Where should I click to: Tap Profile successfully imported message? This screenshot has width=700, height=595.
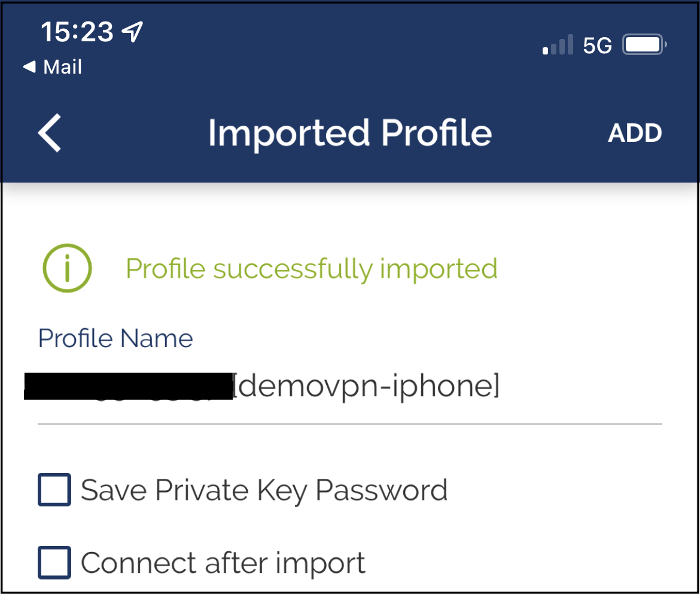tap(312, 269)
